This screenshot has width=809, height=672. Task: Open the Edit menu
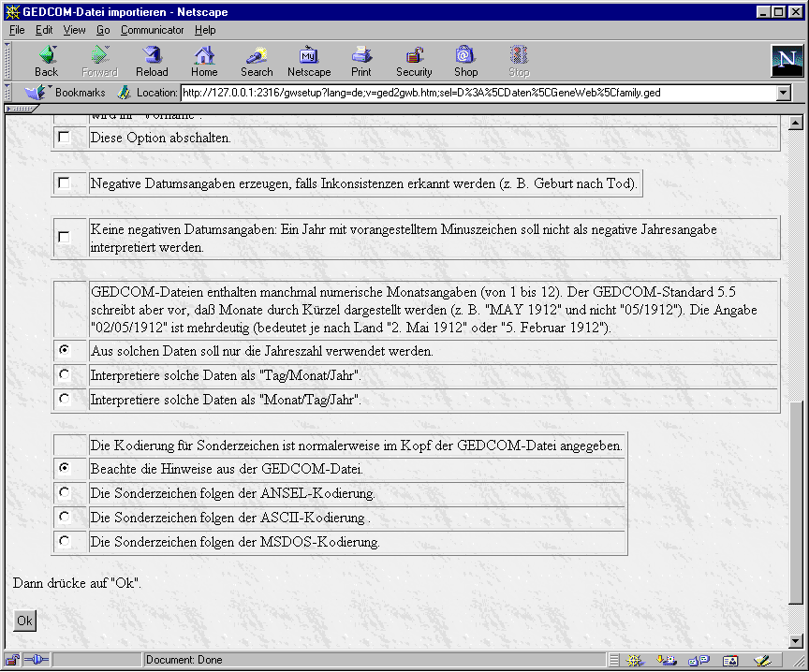click(x=44, y=30)
